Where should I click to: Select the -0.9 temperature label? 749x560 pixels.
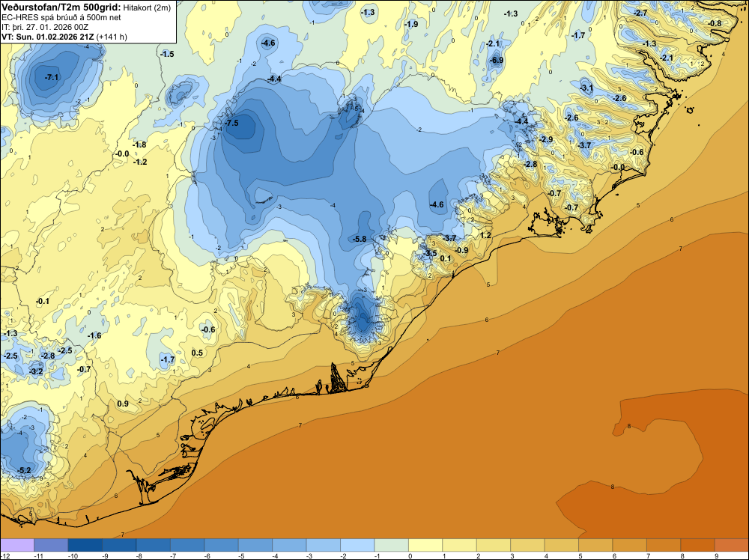pos(461,250)
